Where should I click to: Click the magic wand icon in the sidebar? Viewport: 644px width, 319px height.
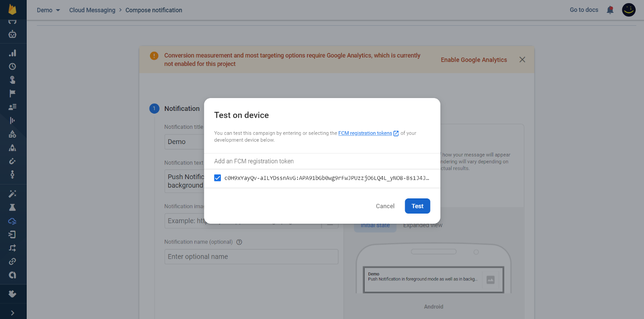[12, 194]
